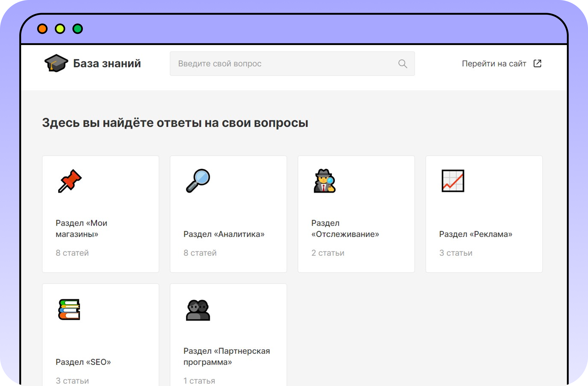Open Раздел «Отслеживание» title
Viewport: 588px width, 386px height.
pyautogui.click(x=345, y=229)
